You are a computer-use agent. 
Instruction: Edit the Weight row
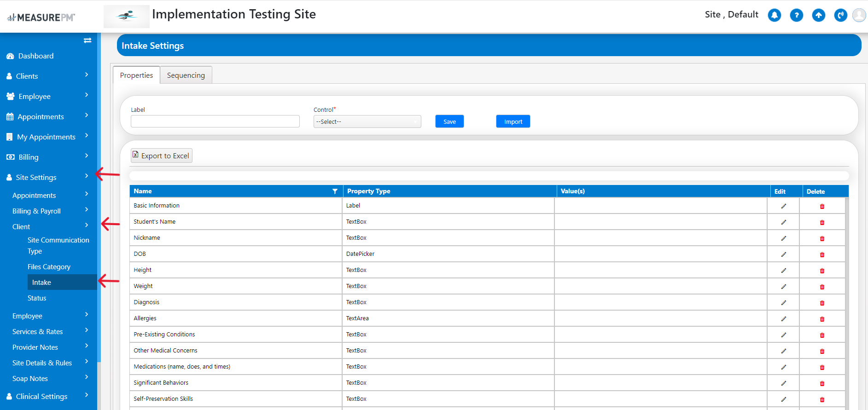point(783,287)
